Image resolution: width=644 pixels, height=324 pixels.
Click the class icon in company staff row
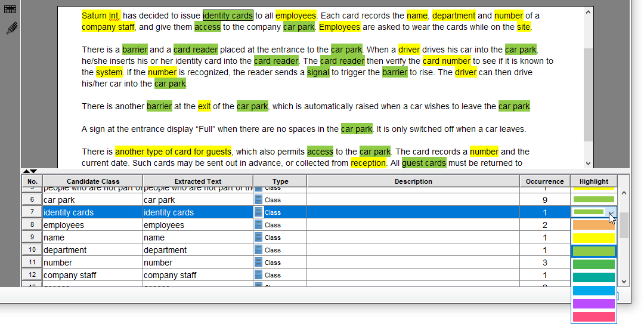click(258, 275)
